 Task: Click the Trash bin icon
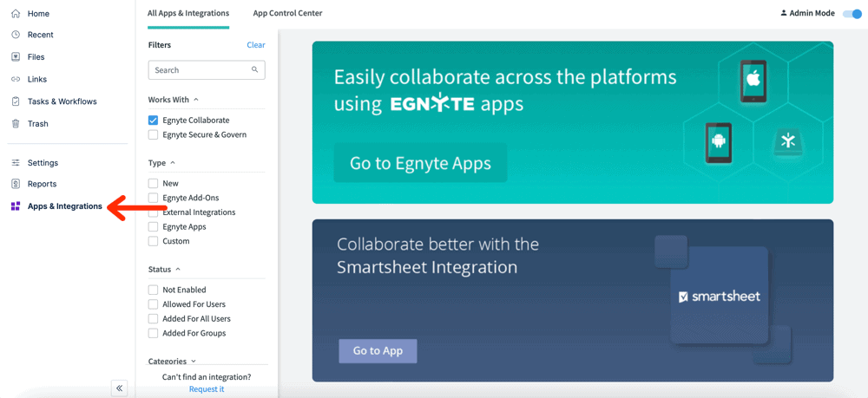(16, 124)
